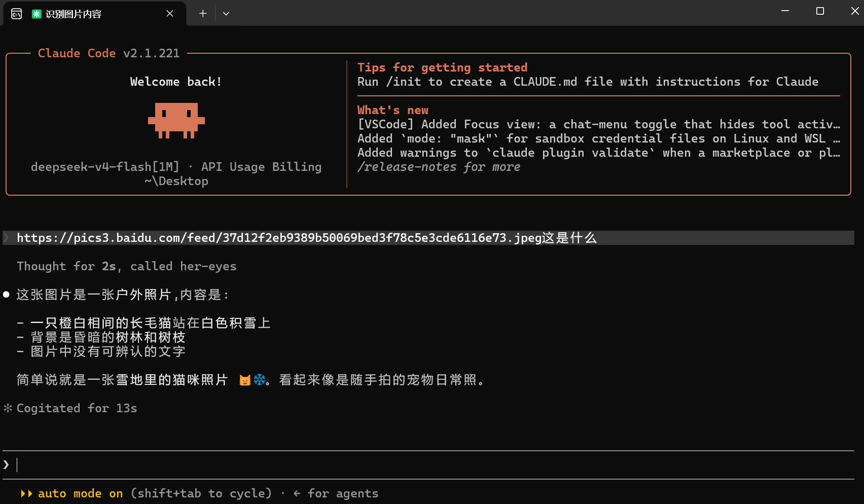Click the 'auto mode on' status text
This screenshot has height=504, width=864.
coord(81,493)
